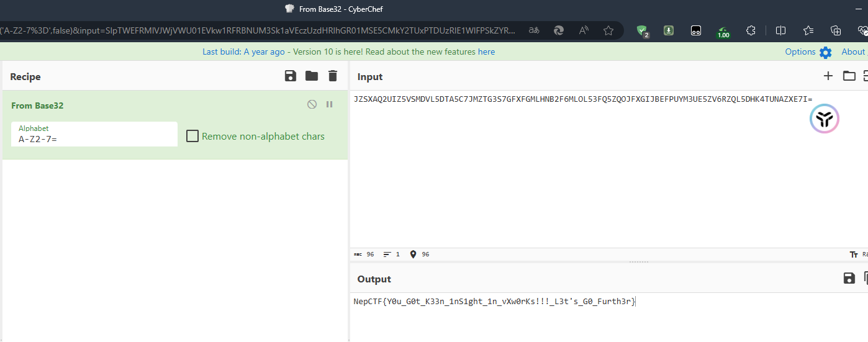Select the Base32 input string

[583, 99]
